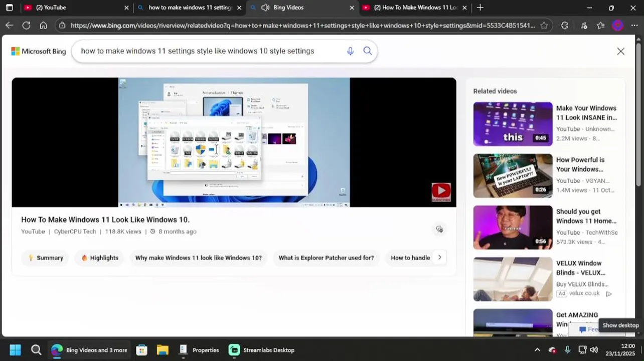Image resolution: width=644 pixels, height=361 pixels.
Task: Open VELUX Window Blinds ad thumbnail
Action: click(x=513, y=279)
